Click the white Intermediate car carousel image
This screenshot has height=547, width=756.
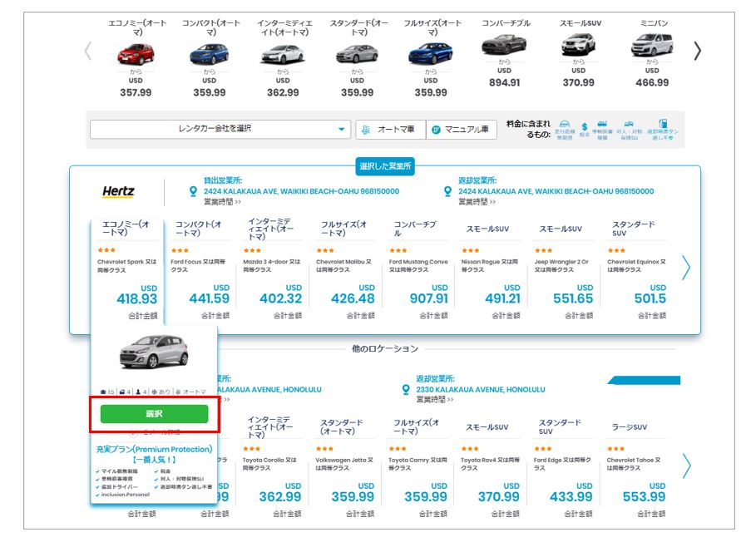[283, 54]
